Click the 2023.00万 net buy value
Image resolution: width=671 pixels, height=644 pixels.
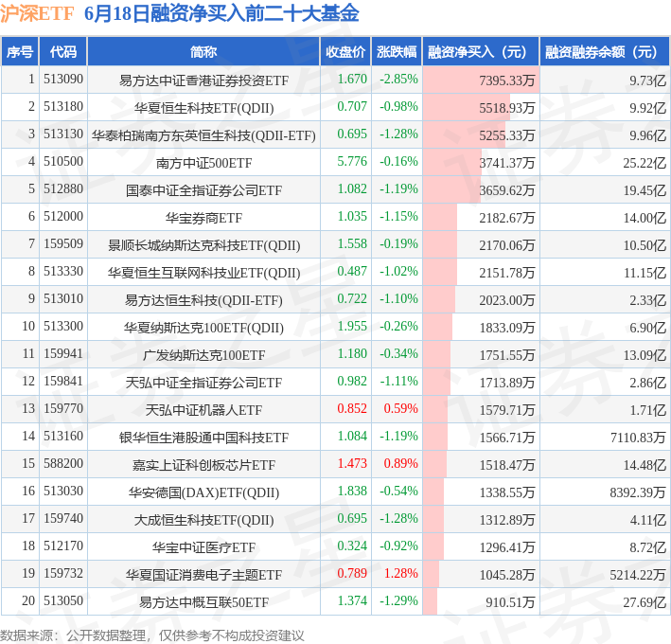pyautogui.click(x=507, y=299)
